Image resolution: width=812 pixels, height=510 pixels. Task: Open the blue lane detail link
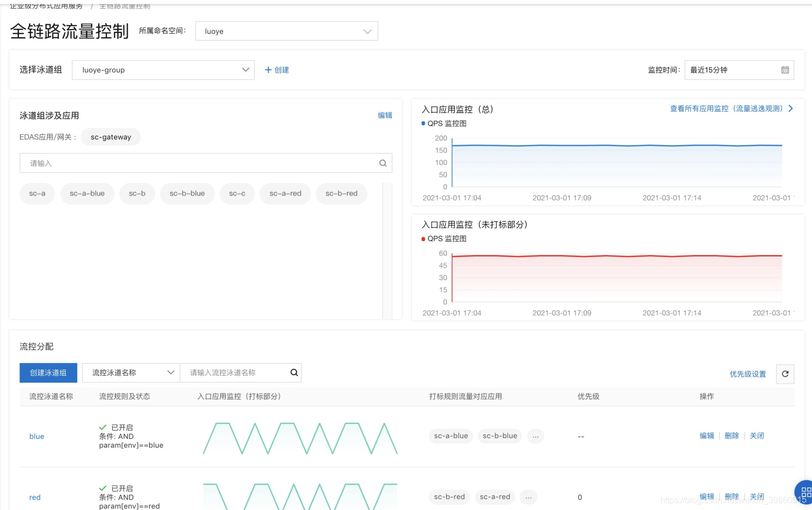click(36, 436)
